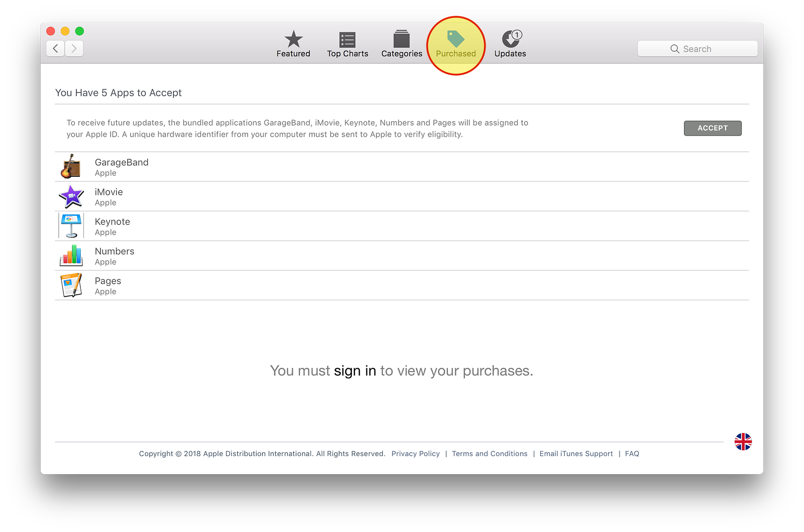804x532 pixels.
Task: Open the Terms and Conditions link
Action: (490, 454)
